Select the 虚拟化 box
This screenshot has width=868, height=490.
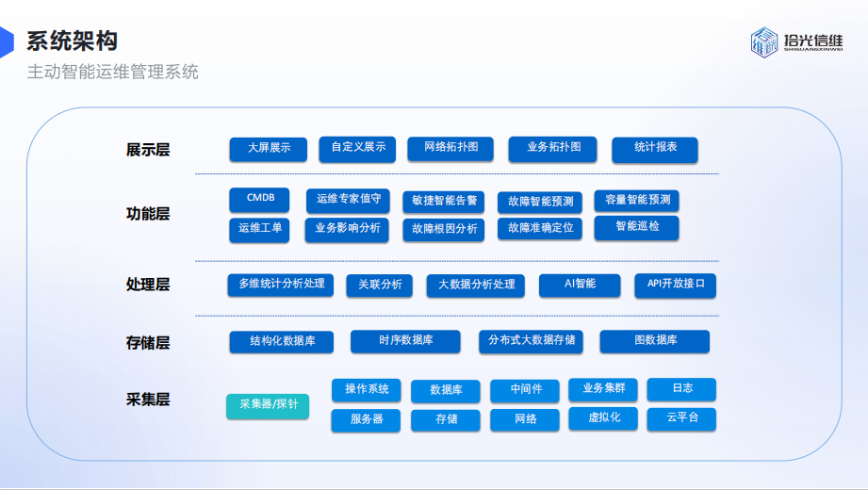coord(603,418)
